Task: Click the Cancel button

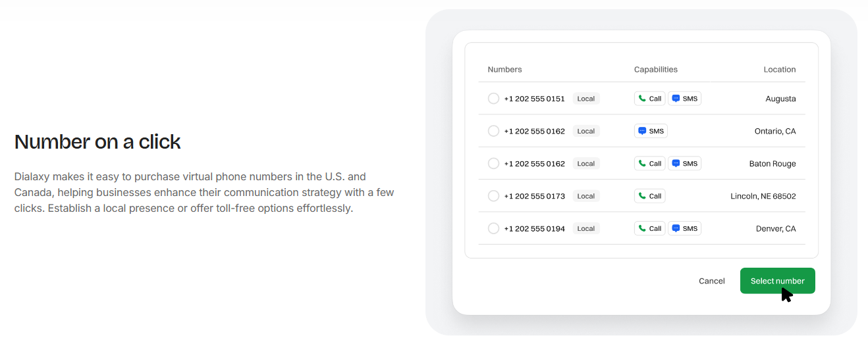Action: tap(711, 281)
